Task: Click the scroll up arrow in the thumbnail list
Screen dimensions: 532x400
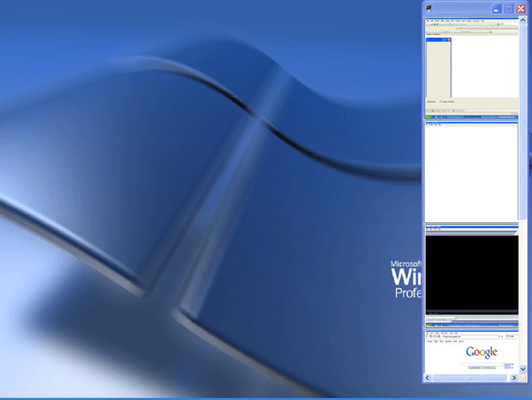Action: pyautogui.click(x=523, y=20)
